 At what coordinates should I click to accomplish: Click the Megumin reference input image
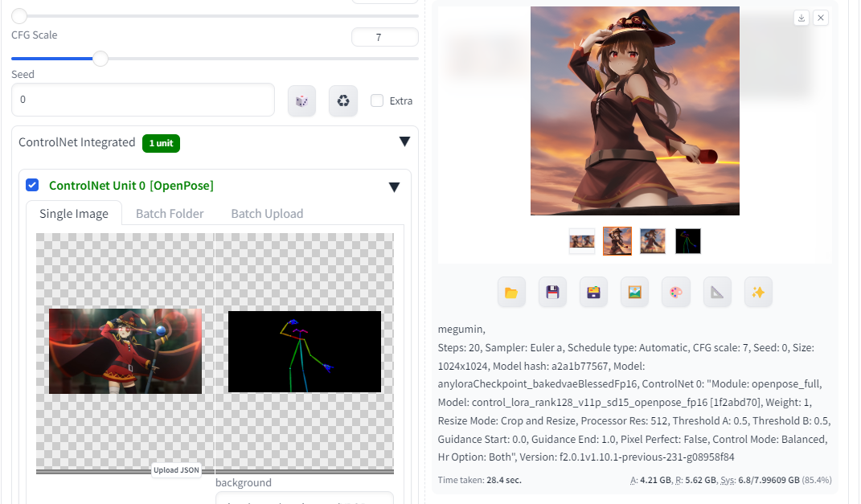[x=125, y=350]
